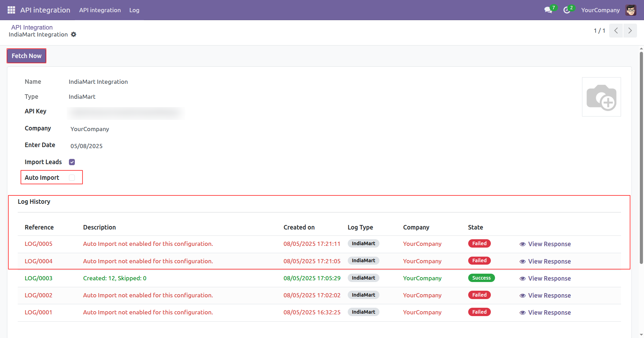Go to the next record arrow
644x338 pixels.
click(630, 31)
